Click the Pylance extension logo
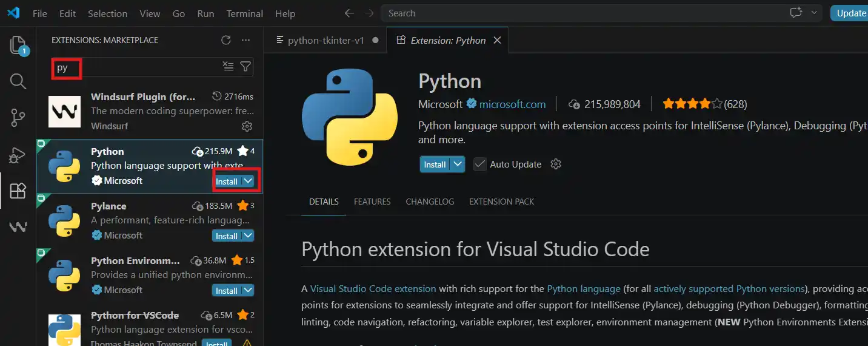868x346 pixels. (x=64, y=220)
